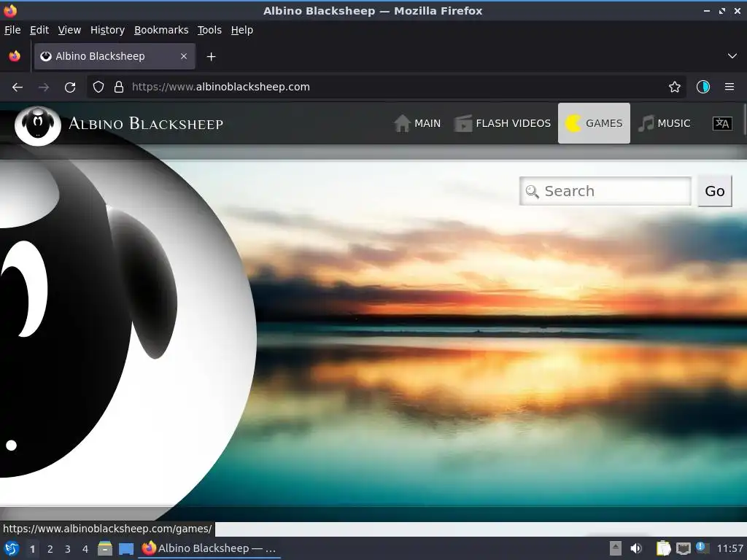The height and width of the screenshot is (560, 747).
Task: Click the Albino Blacksheep site title
Action: point(146,124)
